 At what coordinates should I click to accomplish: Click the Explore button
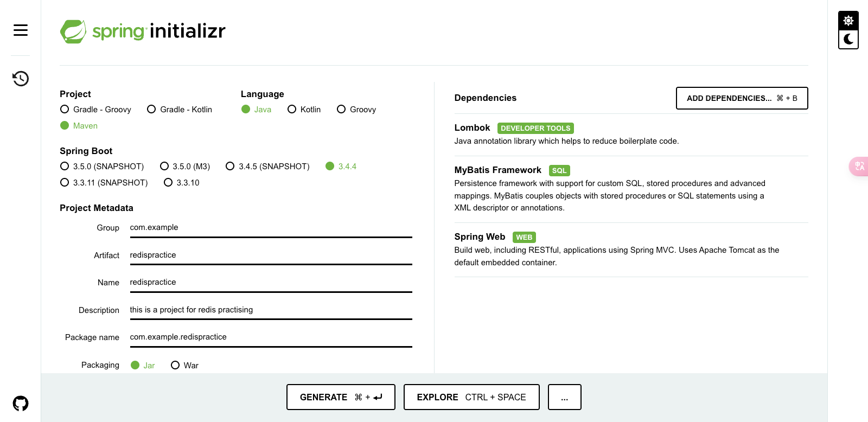click(471, 397)
